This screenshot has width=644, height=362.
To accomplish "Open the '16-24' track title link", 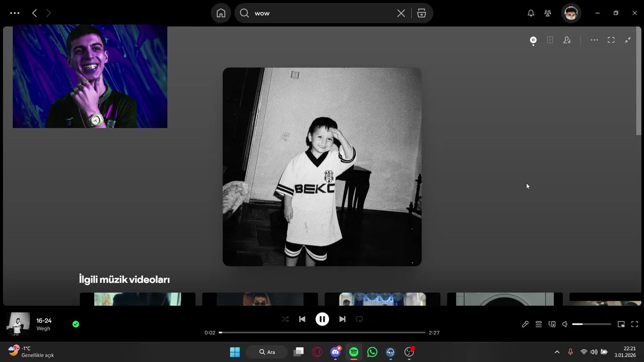I will 44,321.
